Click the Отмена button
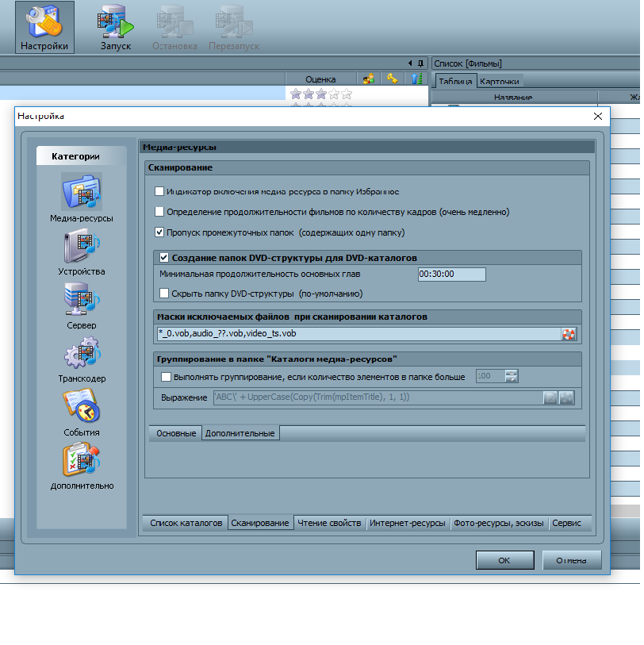The width and height of the screenshot is (644, 645). 571,560
